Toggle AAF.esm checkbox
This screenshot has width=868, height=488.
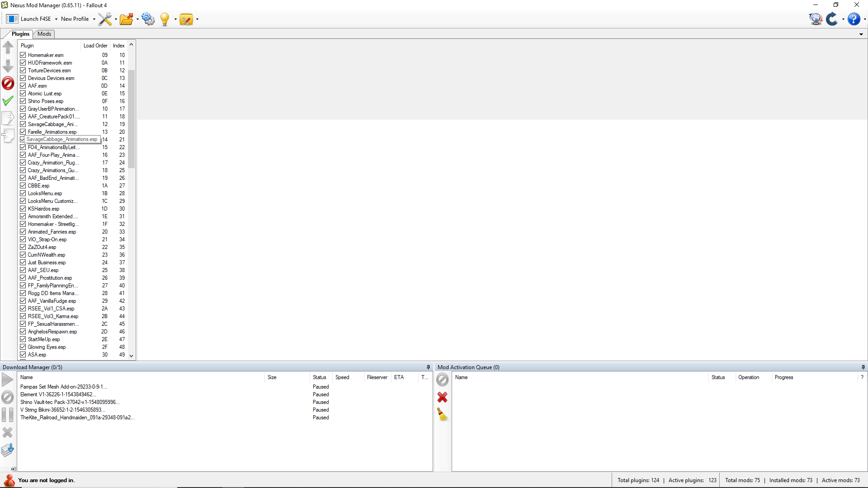point(23,86)
